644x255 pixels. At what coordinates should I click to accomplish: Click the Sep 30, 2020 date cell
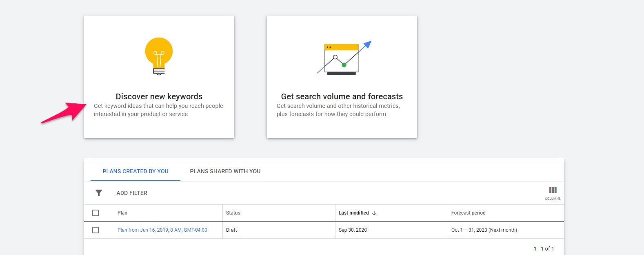coord(353,230)
